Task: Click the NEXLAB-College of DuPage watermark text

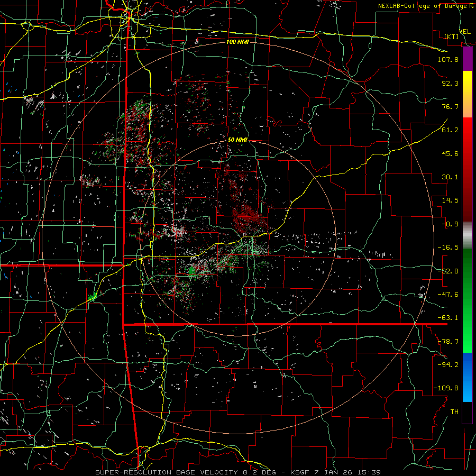Action: pos(425,6)
